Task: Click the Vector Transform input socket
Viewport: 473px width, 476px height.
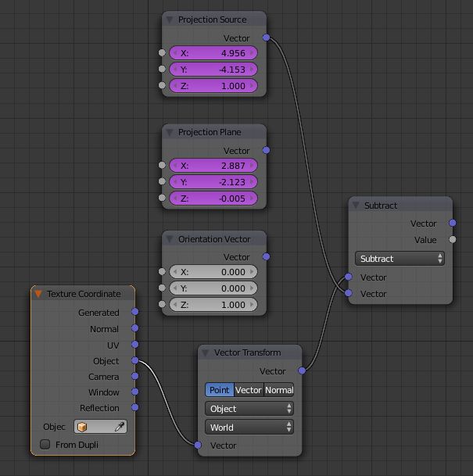Action: (x=198, y=445)
